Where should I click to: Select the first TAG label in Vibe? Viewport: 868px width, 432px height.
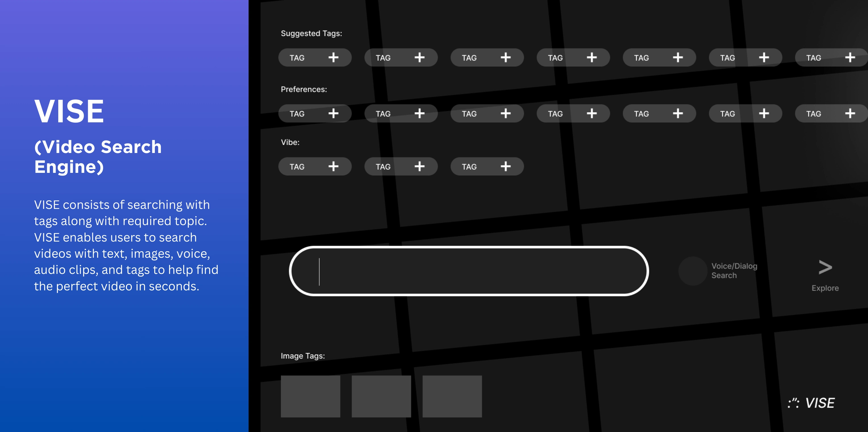click(297, 167)
